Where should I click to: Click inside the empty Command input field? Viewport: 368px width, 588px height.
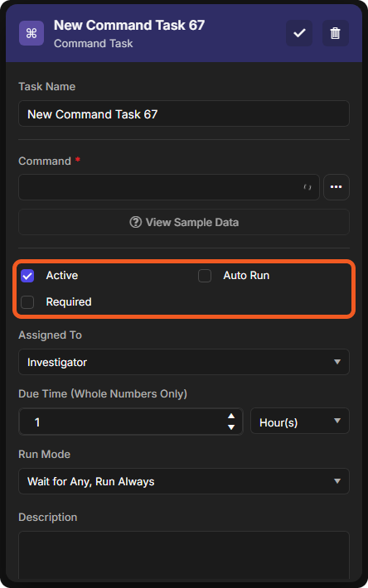tap(169, 186)
